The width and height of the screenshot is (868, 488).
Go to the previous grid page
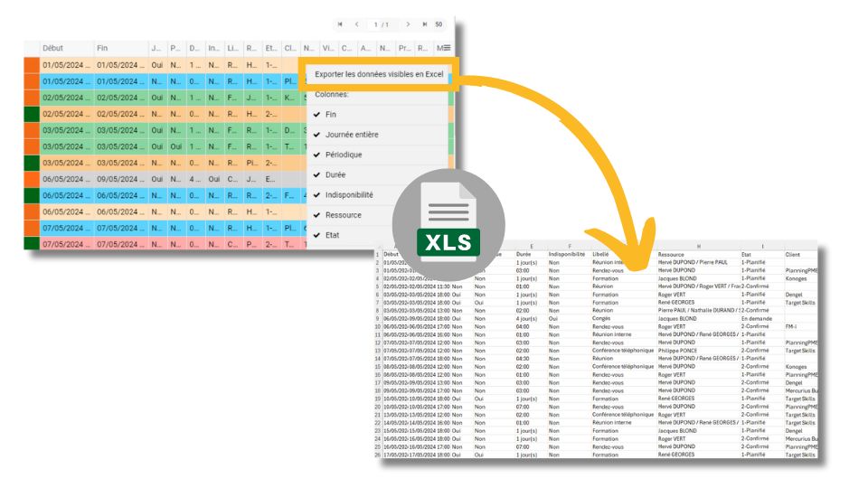356,24
